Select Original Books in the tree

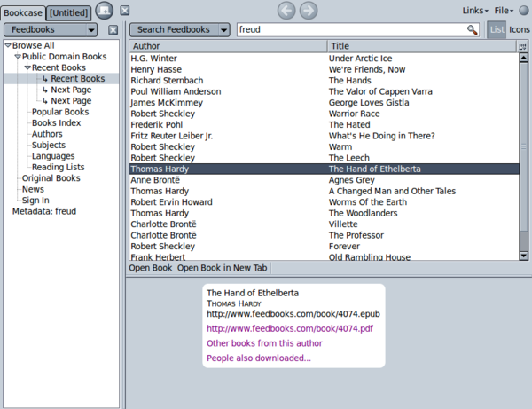click(51, 178)
